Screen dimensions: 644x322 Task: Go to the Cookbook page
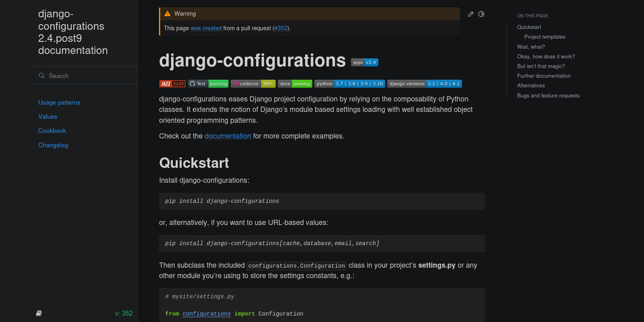tap(52, 131)
